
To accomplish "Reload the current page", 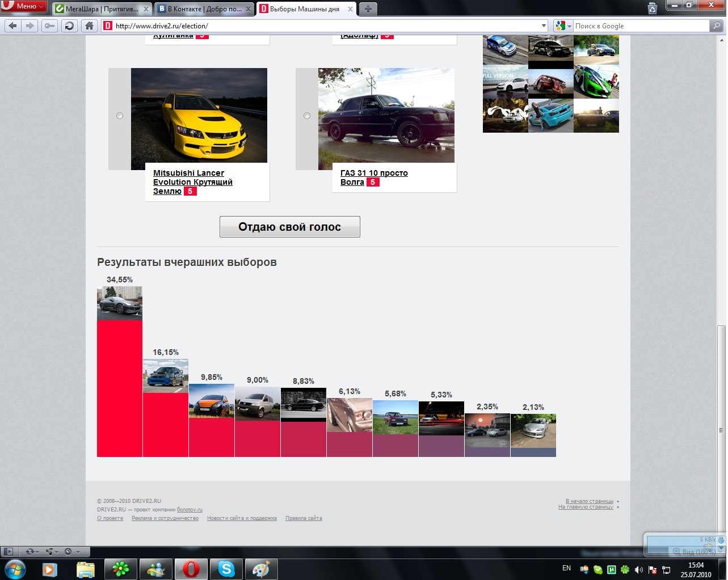I will tap(69, 26).
